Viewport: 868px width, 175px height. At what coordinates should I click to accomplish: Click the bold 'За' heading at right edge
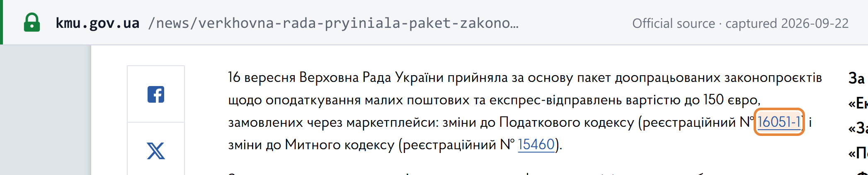(x=857, y=78)
